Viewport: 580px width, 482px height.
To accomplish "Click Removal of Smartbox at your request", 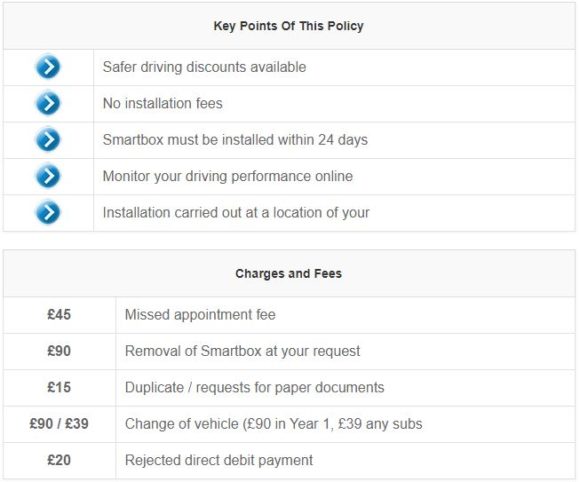I will coord(242,351).
